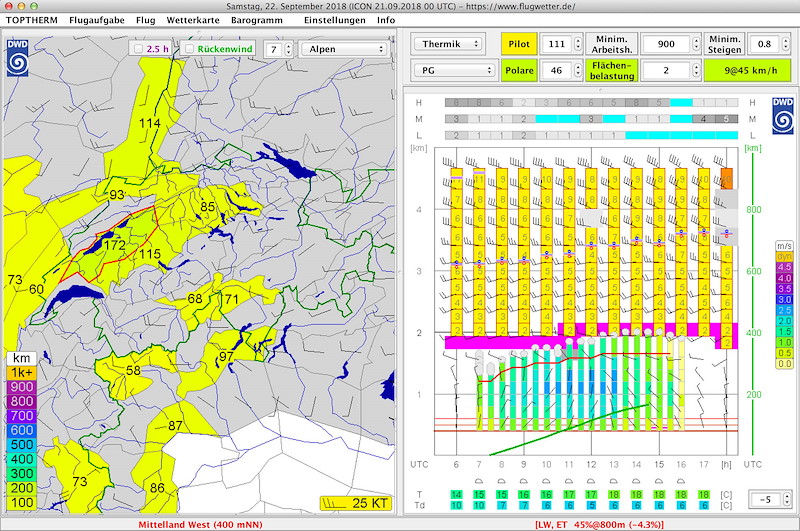The height and width of the screenshot is (531, 800).
Task: Select the 12 UTC hour on time axis
Action: point(591,465)
